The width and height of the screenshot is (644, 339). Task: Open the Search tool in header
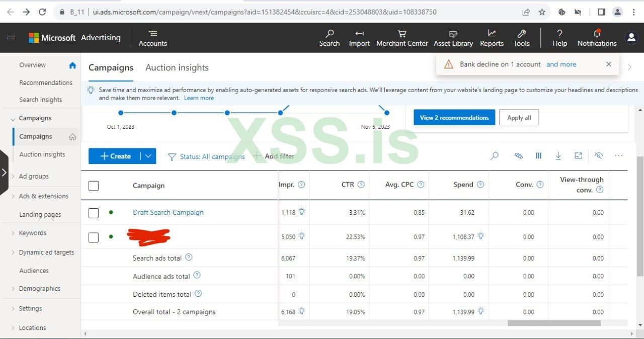[330, 38]
